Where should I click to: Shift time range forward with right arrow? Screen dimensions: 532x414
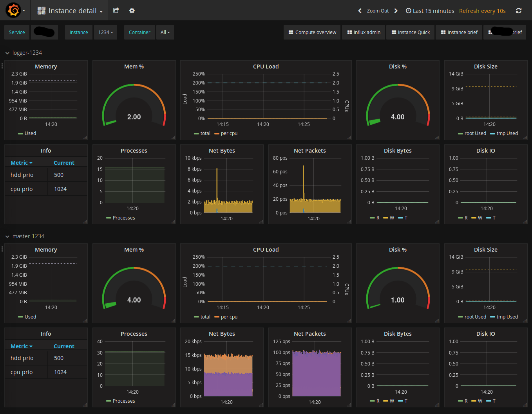tap(396, 11)
